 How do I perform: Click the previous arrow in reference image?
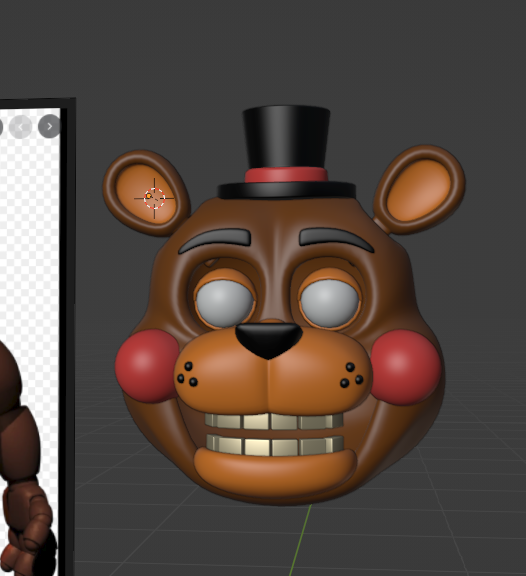tap(21, 127)
